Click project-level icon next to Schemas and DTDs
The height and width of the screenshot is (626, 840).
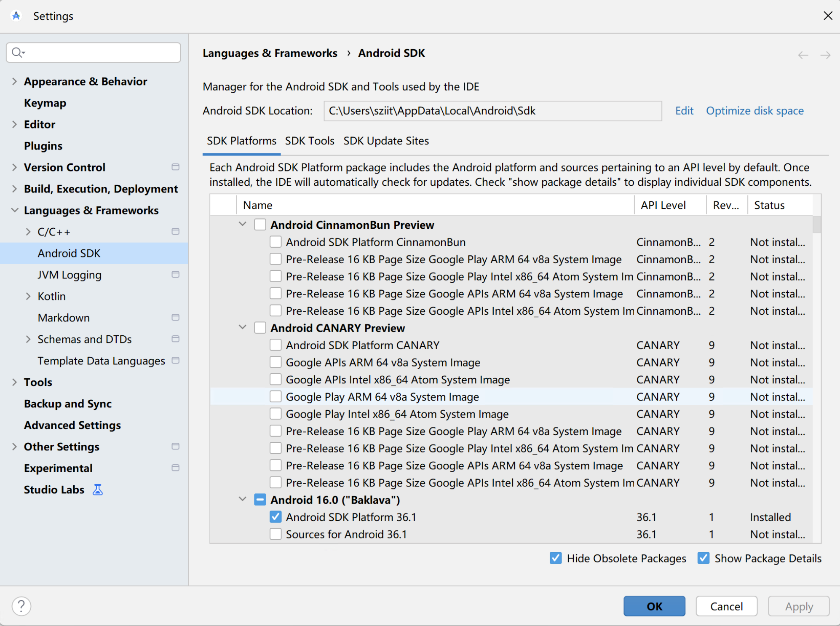pyautogui.click(x=176, y=339)
